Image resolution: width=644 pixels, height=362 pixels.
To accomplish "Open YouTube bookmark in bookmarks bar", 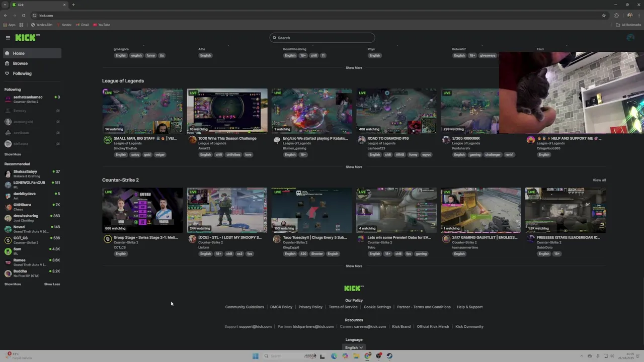I will click(x=102, y=25).
